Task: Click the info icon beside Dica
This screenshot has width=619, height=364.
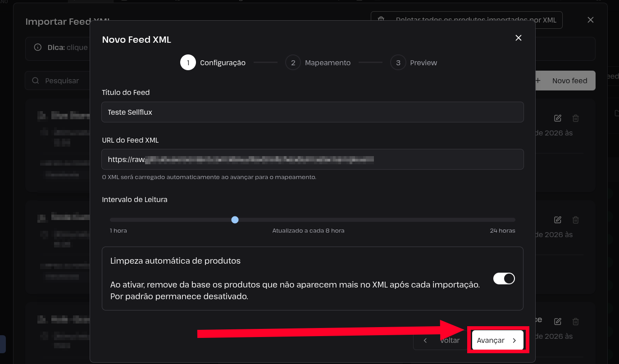Action: coord(38,47)
